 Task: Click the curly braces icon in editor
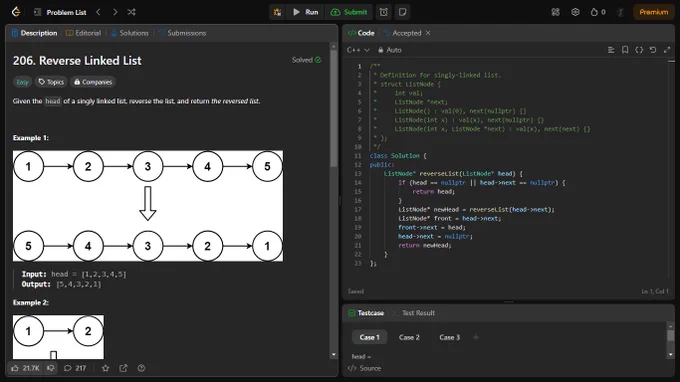(639, 50)
